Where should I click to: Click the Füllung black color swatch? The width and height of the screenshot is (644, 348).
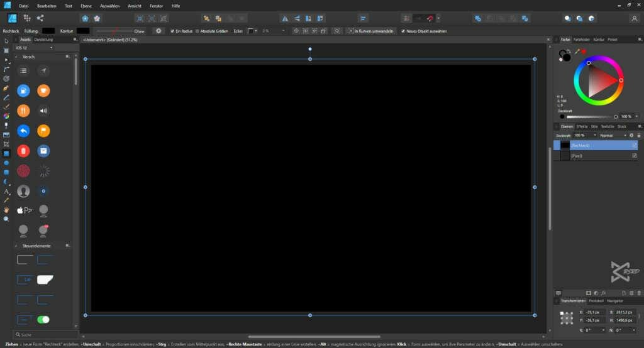pyautogui.click(x=48, y=31)
